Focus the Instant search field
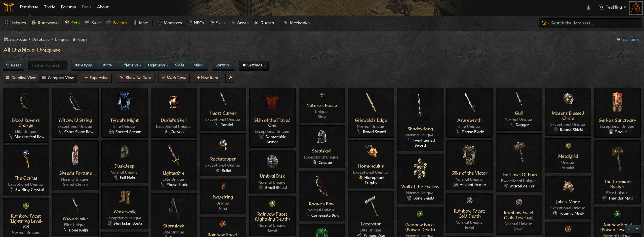The height and width of the screenshot is (237, 644). [x=48, y=66]
